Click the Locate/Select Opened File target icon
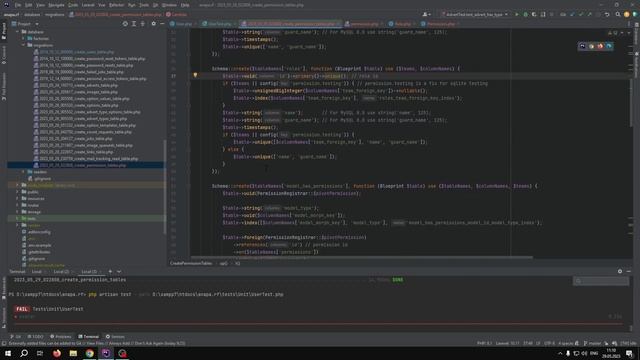 (125, 24)
